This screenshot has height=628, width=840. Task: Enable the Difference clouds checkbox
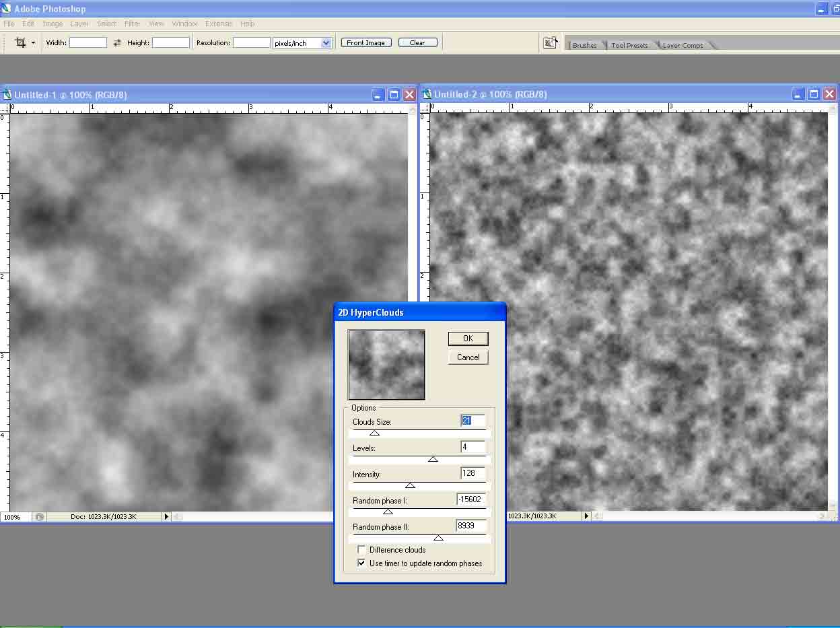pos(362,550)
